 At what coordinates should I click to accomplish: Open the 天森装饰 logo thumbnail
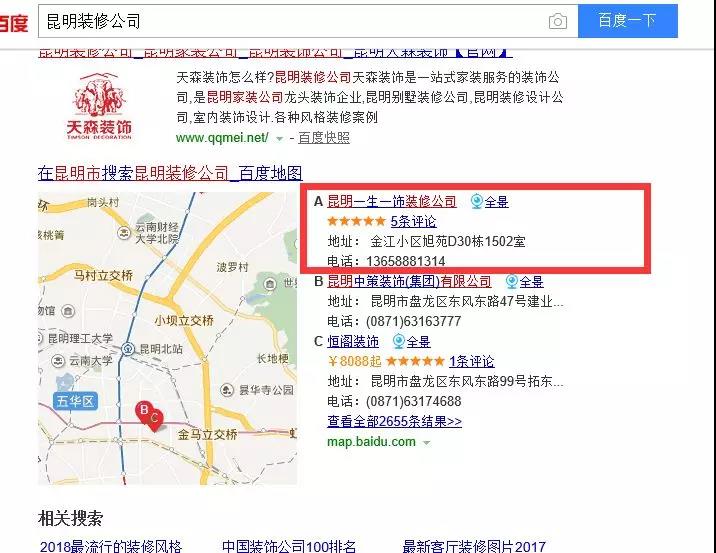coord(99,106)
